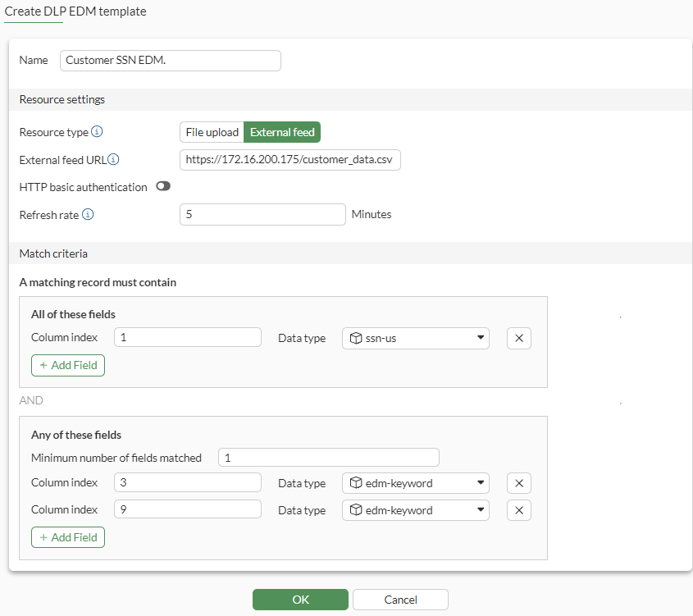Image resolution: width=693 pixels, height=616 pixels.
Task: Click the External feed URL info icon
Action: pyautogui.click(x=114, y=160)
